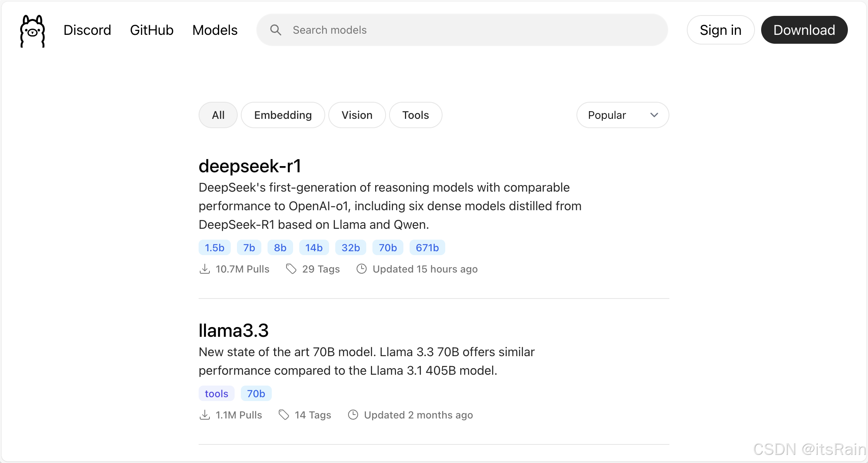Select the 7b tag of deepseek-r1
The height and width of the screenshot is (463, 868).
249,247
